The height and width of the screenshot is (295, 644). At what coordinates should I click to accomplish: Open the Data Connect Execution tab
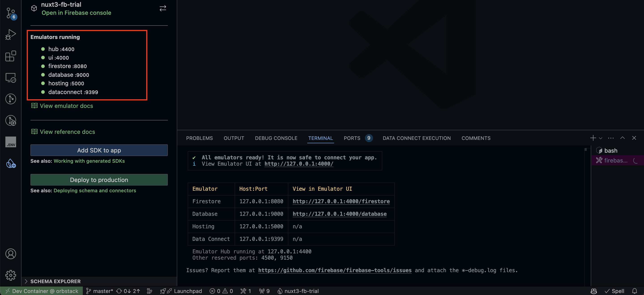[416, 138]
